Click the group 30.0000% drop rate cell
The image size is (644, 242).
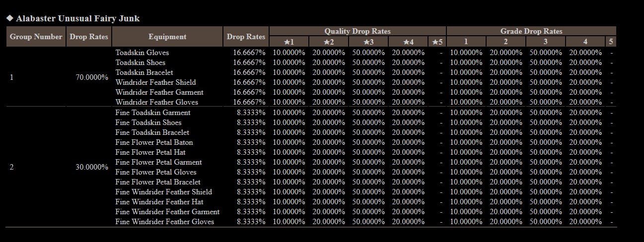click(x=92, y=167)
